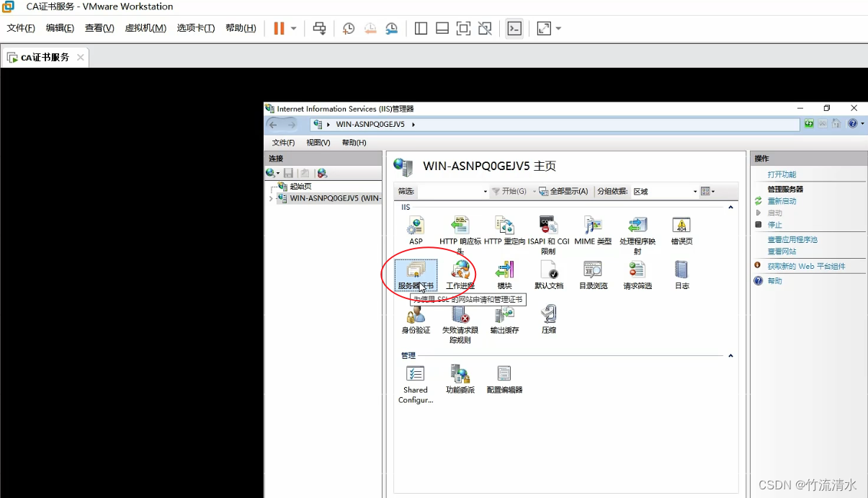
Task: Toggle VMware library sidebar view icon
Action: tap(421, 28)
